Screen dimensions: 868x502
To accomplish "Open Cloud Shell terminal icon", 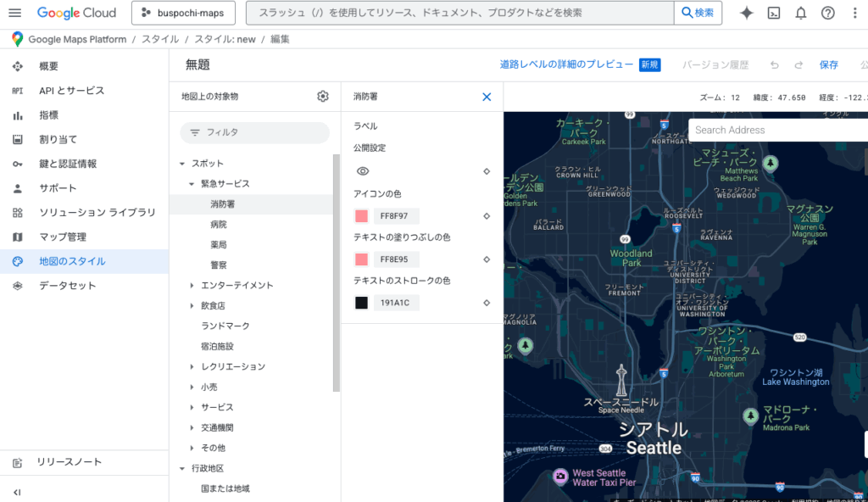I will point(774,13).
